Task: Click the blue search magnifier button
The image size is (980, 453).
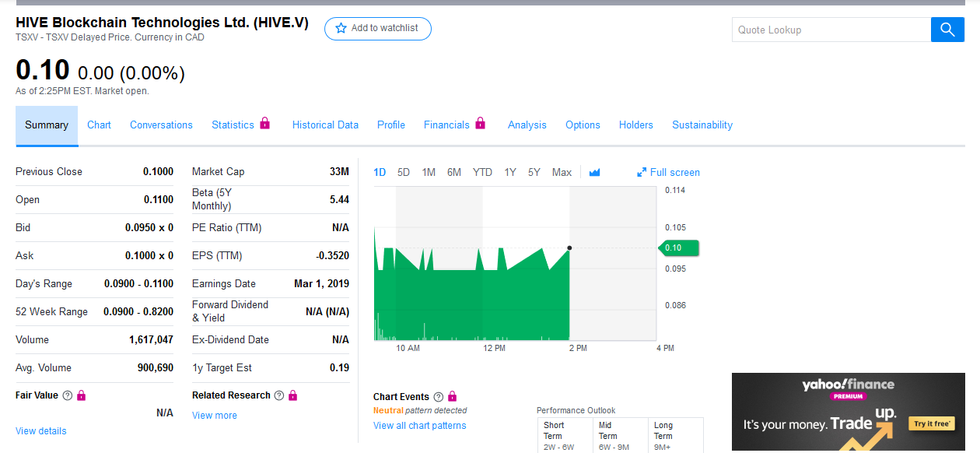Action: 947,30
